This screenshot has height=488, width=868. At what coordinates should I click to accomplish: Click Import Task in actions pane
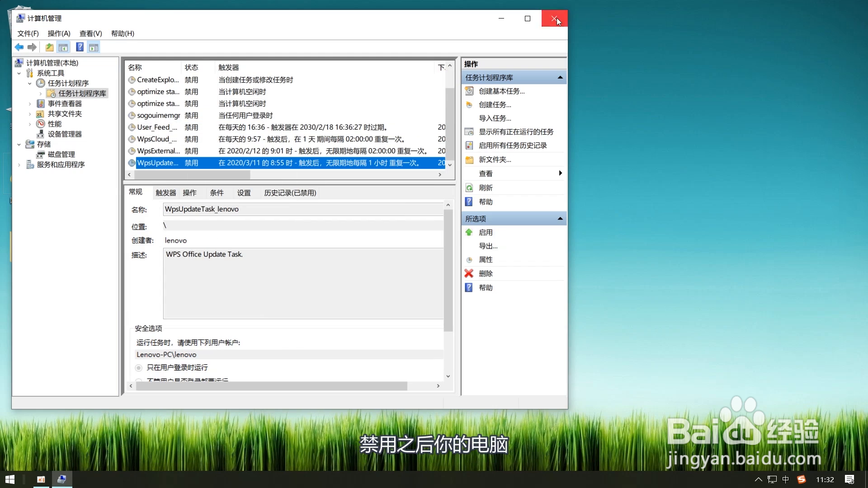pos(495,118)
